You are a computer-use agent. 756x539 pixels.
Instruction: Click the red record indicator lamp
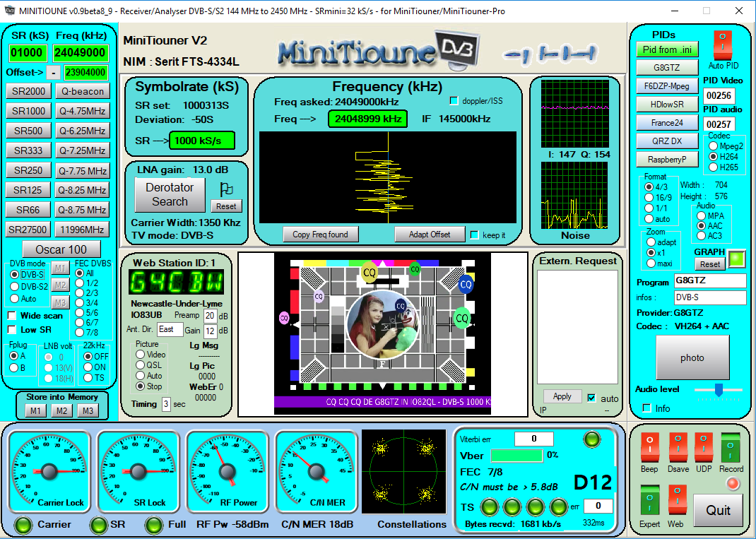[733, 484]
